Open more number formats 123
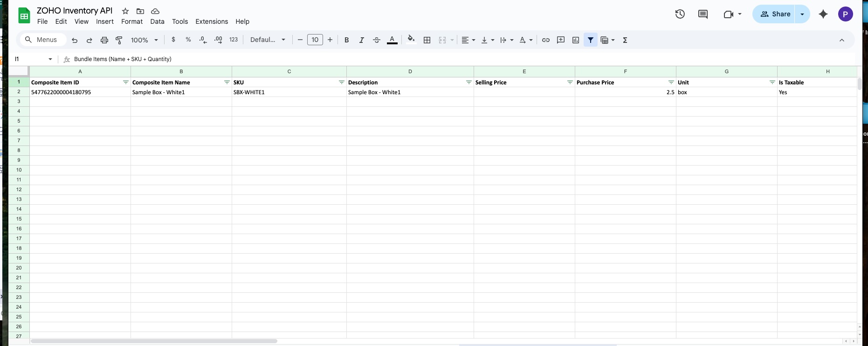Viewport: 868px width, 346px height. pos(234,40)
